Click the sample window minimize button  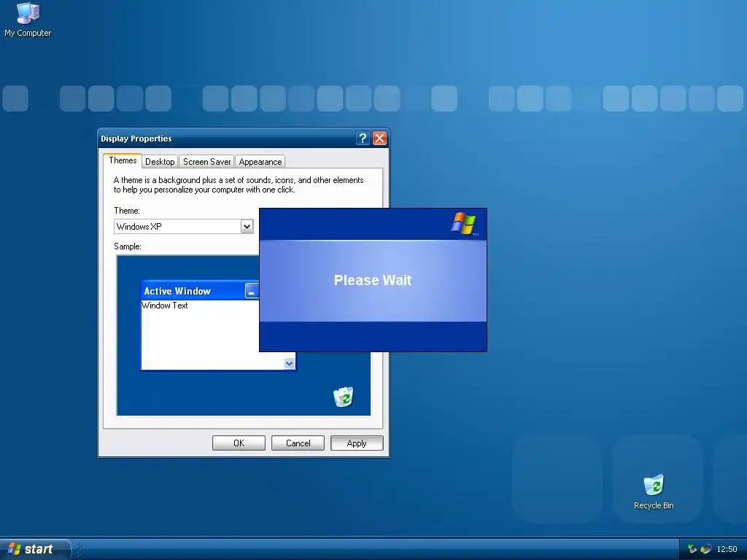252,291
